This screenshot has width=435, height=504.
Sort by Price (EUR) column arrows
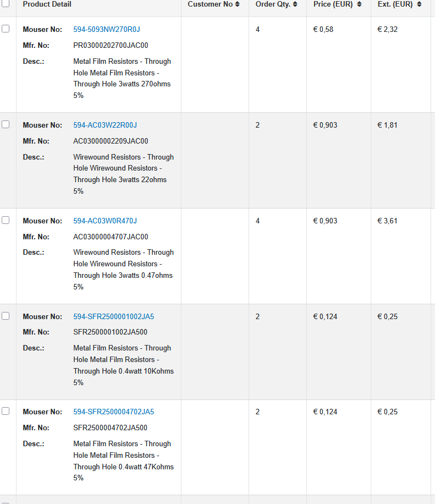[x=360, y=4]
